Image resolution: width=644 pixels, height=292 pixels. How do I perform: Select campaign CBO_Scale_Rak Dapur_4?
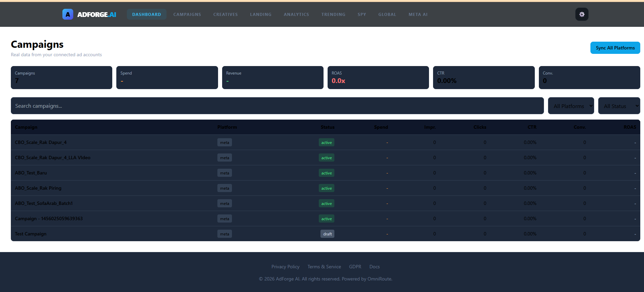click(x=41, y=142)
